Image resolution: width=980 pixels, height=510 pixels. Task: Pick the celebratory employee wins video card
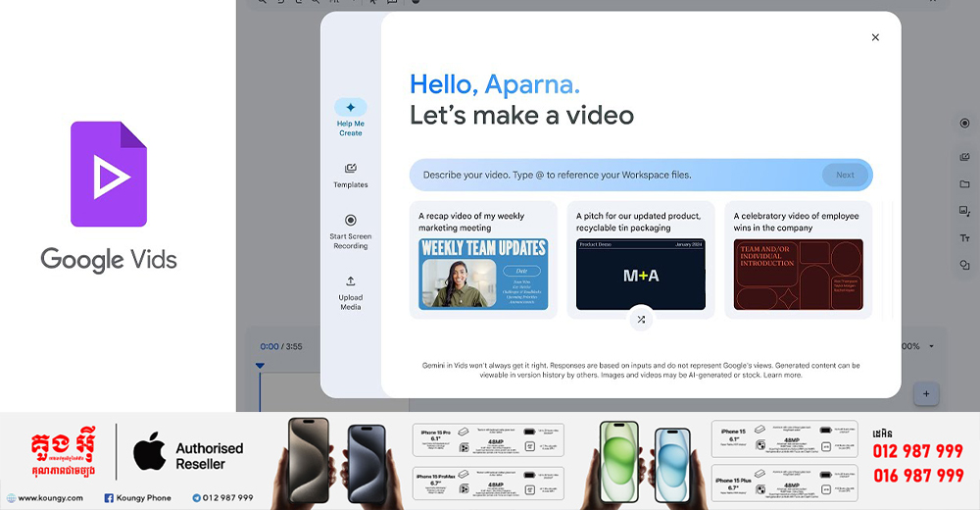pos(798,260)
